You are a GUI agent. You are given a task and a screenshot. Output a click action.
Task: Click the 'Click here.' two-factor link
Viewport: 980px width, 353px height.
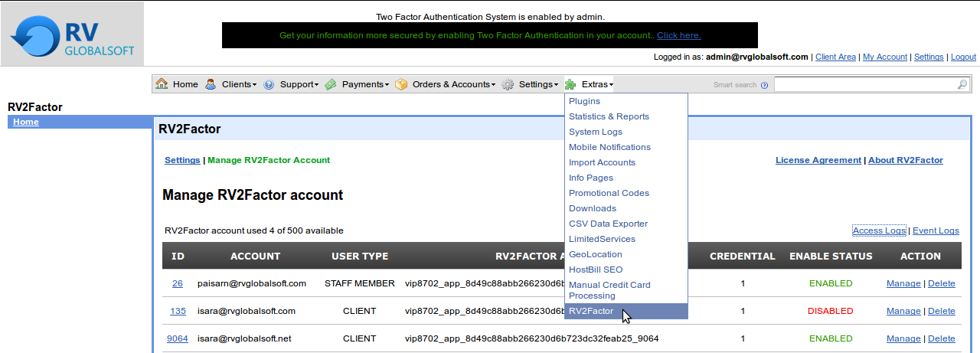[x=678, y=35]
